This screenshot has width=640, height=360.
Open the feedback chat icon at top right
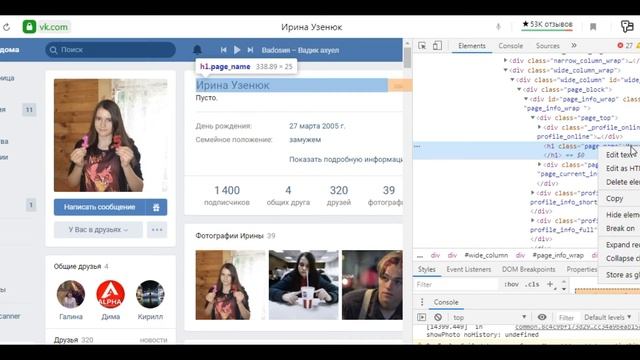pyautogui.click(x=627, y=27)
